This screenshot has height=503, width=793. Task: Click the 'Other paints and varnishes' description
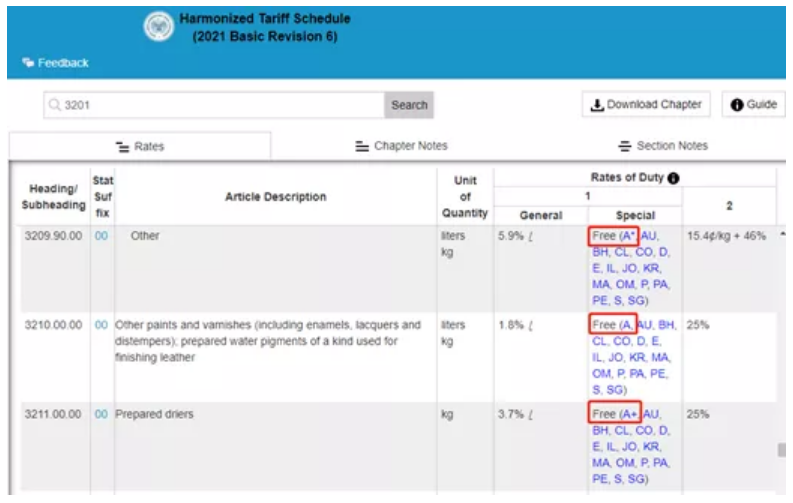(268, 341)
